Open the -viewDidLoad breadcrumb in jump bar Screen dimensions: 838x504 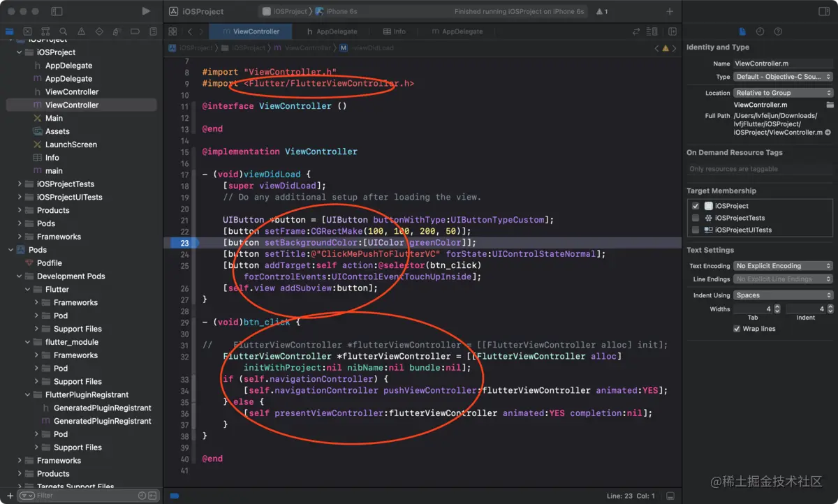pyautogui.click(x=367, y=48)
